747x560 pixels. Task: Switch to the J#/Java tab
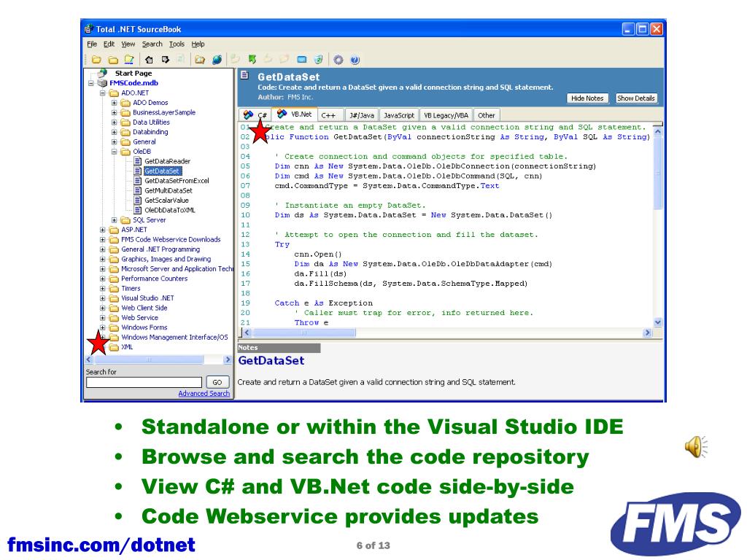pyautogui.click(x=362, y=115)
